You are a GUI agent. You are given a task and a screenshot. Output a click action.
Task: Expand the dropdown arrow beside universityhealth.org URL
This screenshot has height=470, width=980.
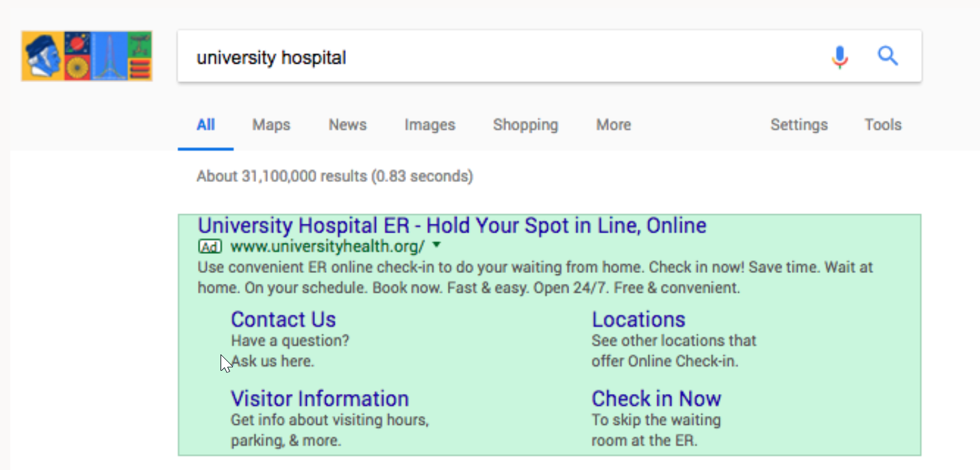(437, 245)
